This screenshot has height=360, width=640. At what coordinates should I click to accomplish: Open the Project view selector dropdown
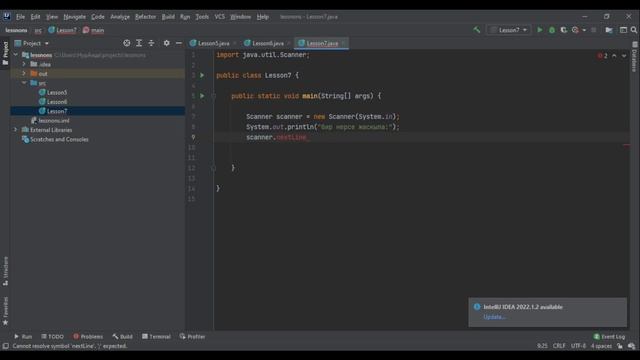[32, 43]
